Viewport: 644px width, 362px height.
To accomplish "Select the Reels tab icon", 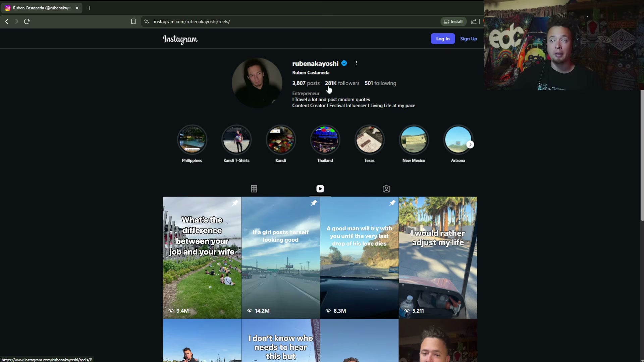I will [320, 189].
